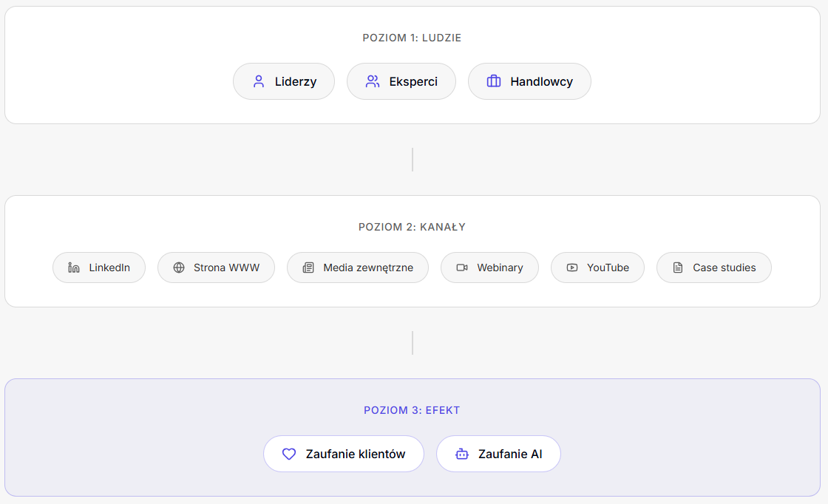This screenshot has width=828, height=504.
Task: Click the Zaufanie klientów text
Action: (356, 454)
